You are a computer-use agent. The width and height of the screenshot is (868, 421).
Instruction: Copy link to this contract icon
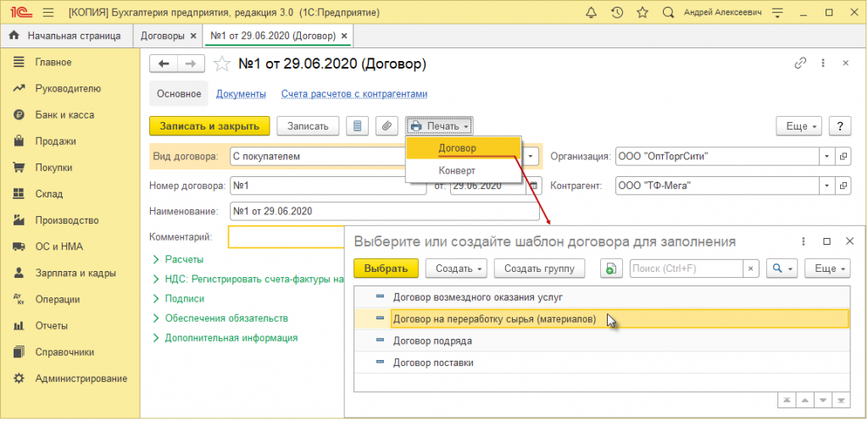(800, 64)
